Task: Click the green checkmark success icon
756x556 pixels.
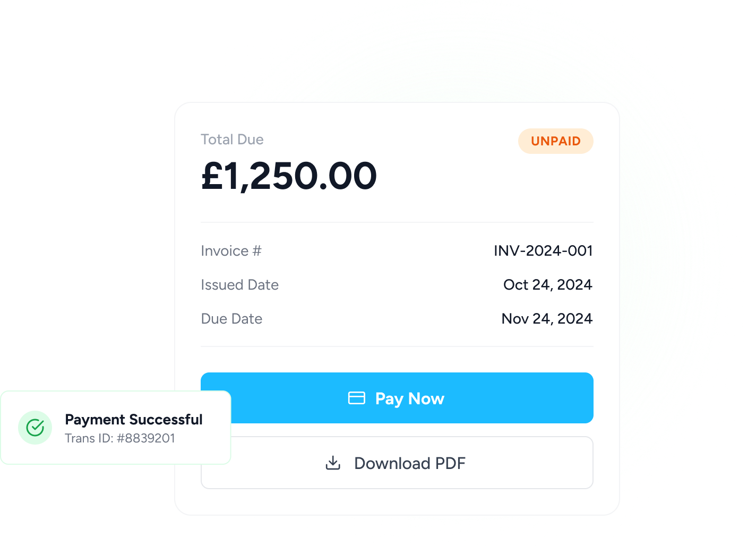Action: click(35, 428)
